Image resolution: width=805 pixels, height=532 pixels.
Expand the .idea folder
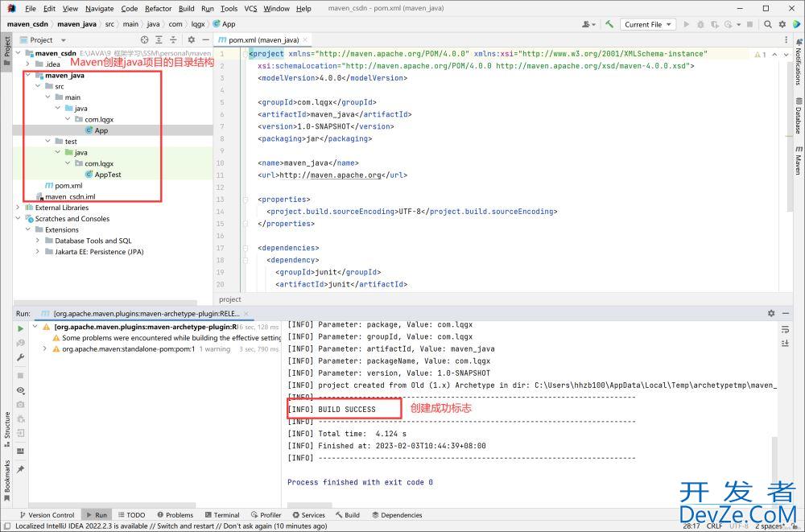tap(28, 64)
